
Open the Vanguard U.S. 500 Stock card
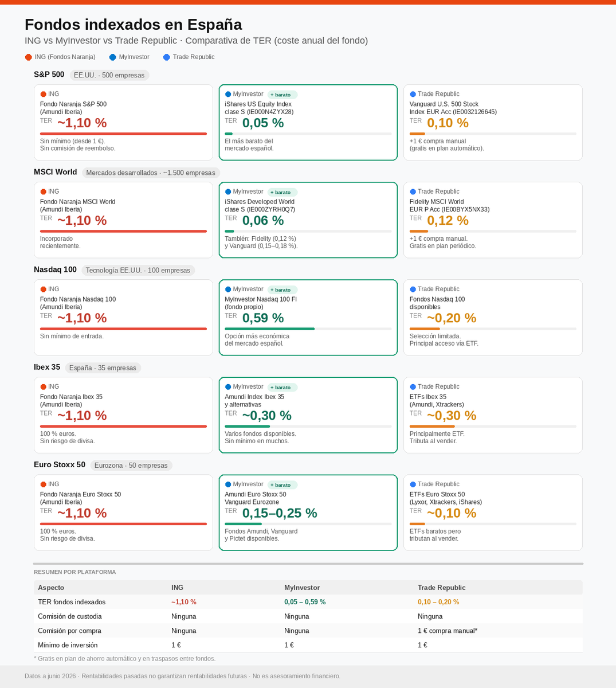click(493, 123)
